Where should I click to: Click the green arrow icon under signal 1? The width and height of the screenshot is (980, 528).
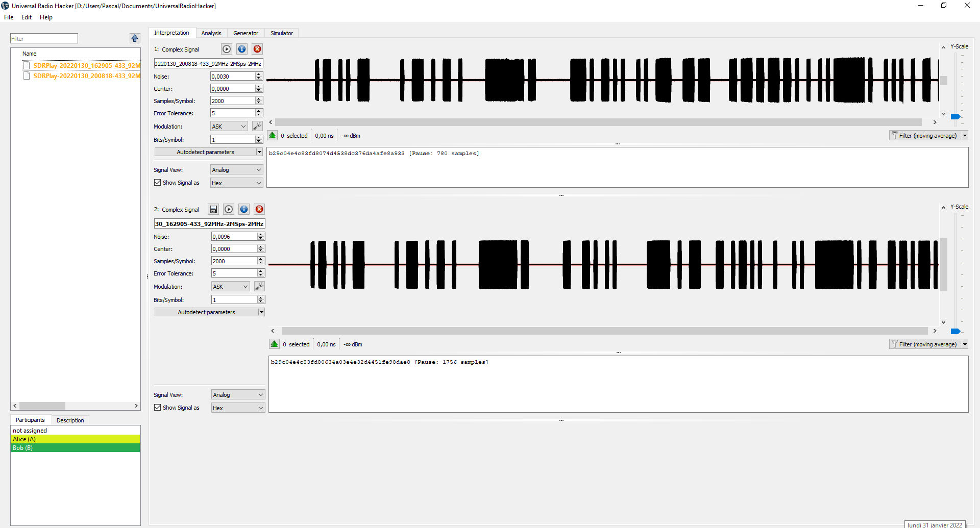[273, 135]
